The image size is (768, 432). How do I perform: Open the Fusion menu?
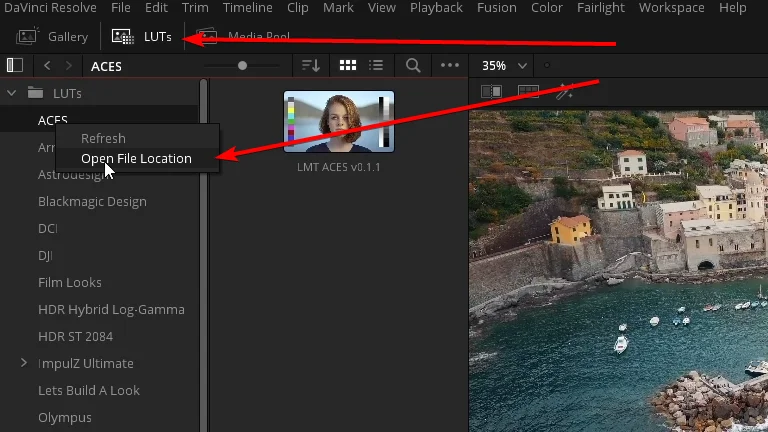[497, 8]
